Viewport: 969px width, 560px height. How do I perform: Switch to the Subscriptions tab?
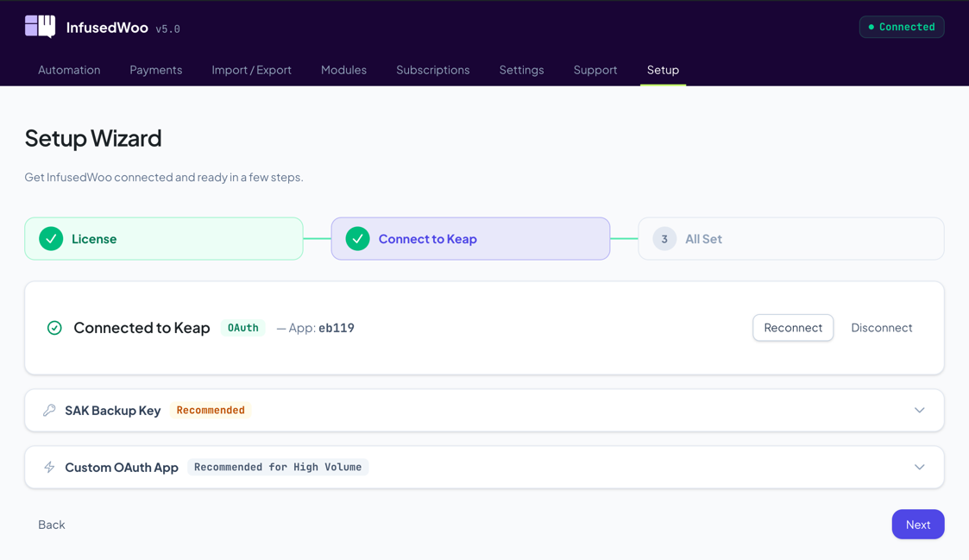coord(432,70)
